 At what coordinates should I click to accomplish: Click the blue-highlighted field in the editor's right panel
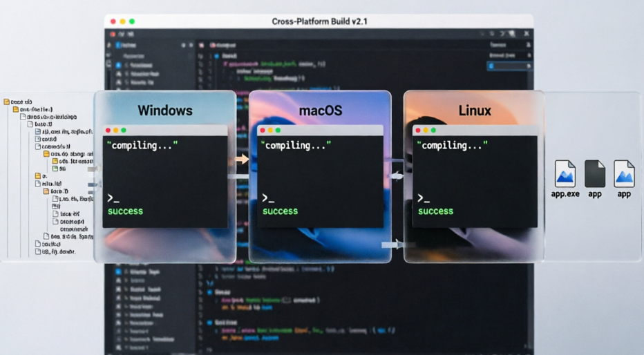(510, 66)
